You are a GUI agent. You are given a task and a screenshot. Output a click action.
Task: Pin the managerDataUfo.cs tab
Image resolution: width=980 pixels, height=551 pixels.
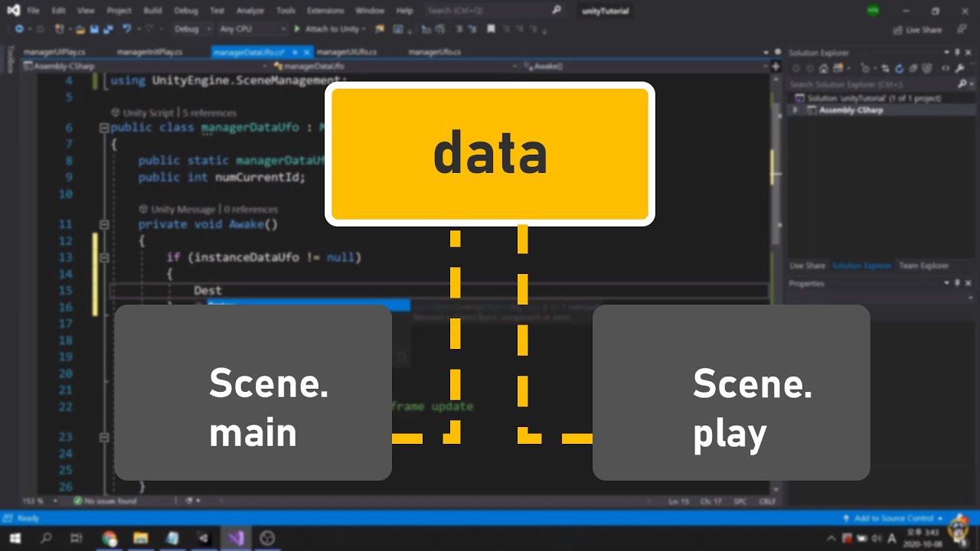295,52
